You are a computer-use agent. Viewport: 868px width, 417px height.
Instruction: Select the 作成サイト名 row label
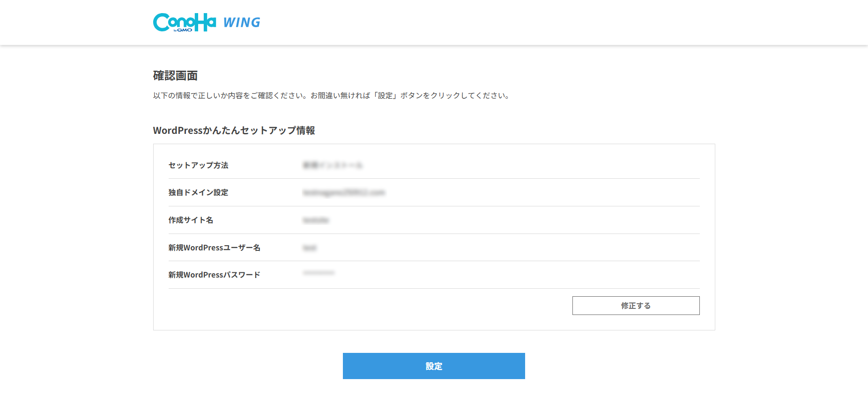tap(191, 220)
